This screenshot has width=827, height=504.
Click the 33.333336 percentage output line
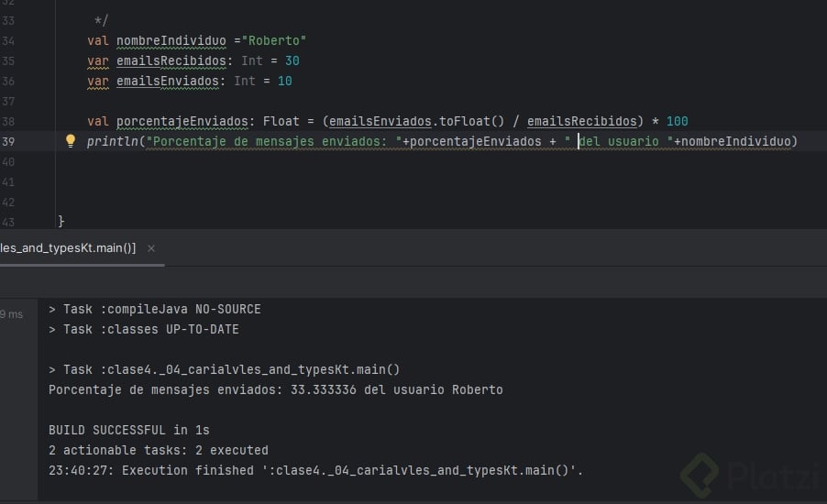[275, 389]
